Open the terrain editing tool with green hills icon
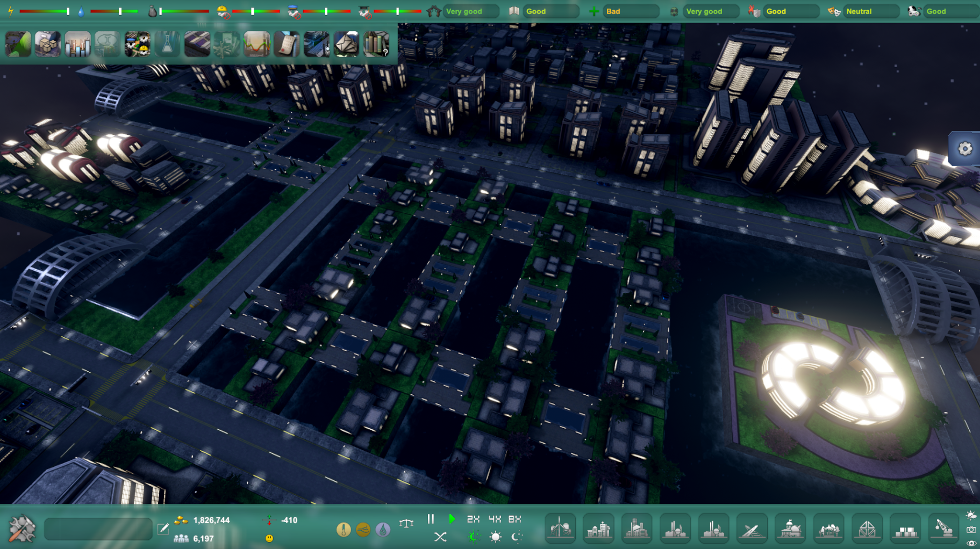The height and width of the screenshot is (549, 980). (18, 44)
